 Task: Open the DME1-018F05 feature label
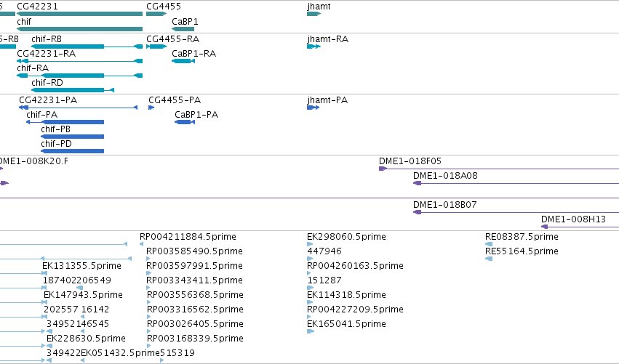[410, 161]
